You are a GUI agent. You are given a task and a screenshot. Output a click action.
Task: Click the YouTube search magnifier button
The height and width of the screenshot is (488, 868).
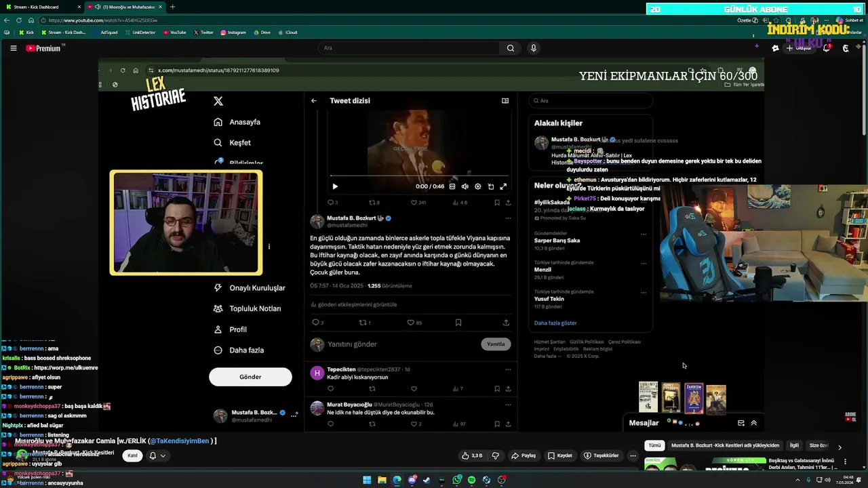point(511,48)
